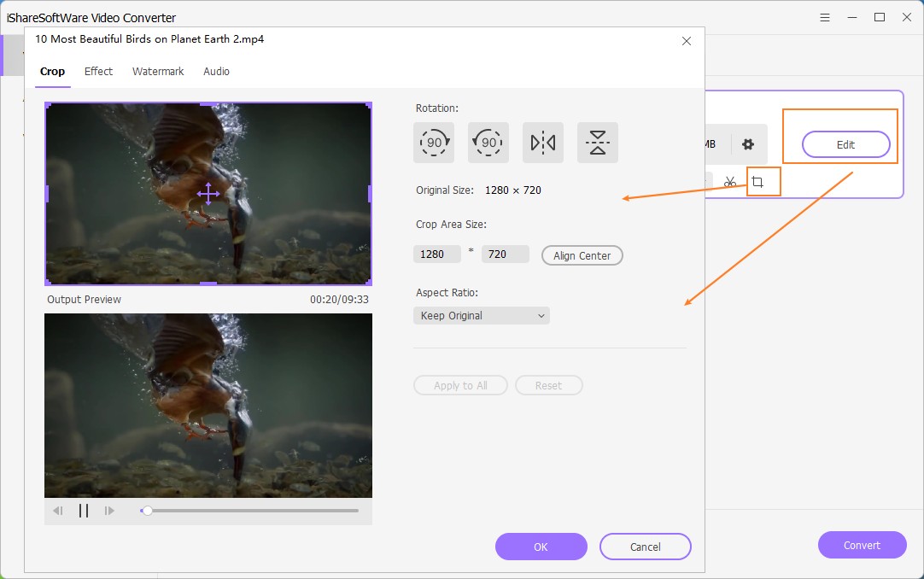924x579 pixels.
Task: Open the Watermark tab
Action: click(158, 72)
